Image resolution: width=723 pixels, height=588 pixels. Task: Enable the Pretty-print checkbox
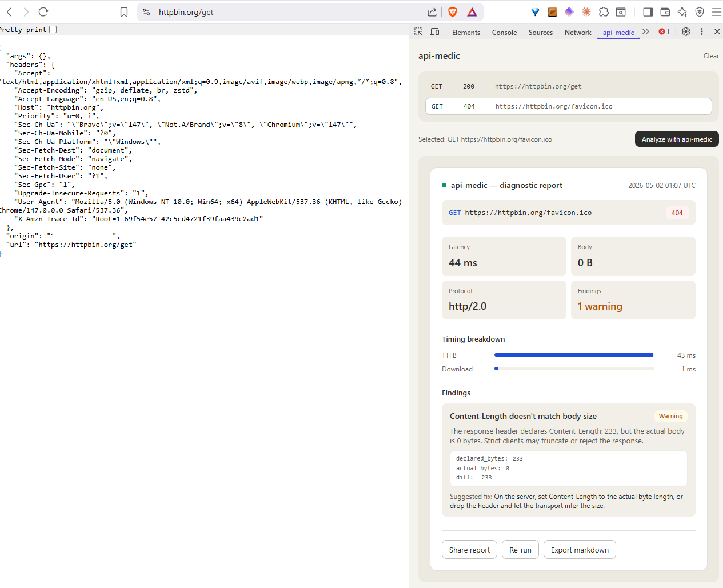53,30
